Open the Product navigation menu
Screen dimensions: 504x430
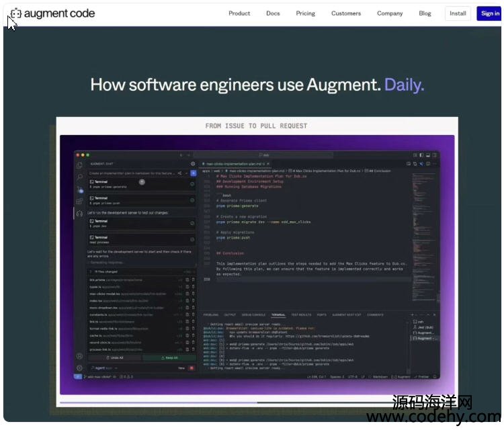tap(239, 13)
